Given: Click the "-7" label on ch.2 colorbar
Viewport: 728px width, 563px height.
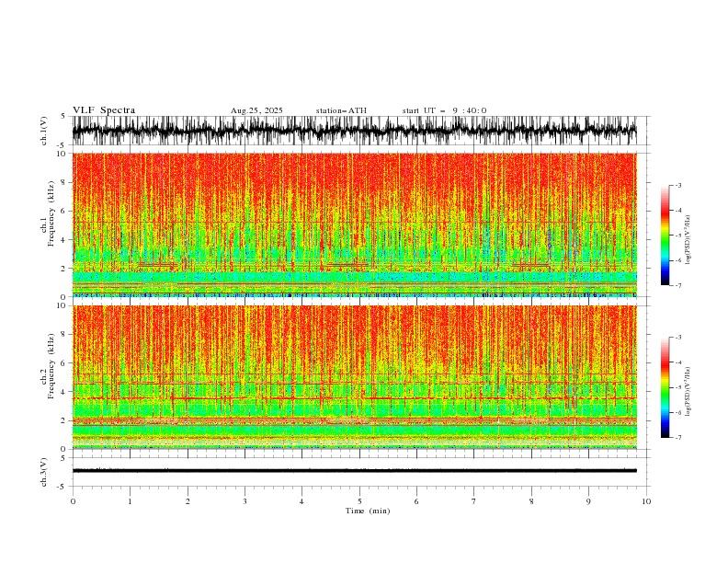Looking at the screenshot, I should [678, 437].
